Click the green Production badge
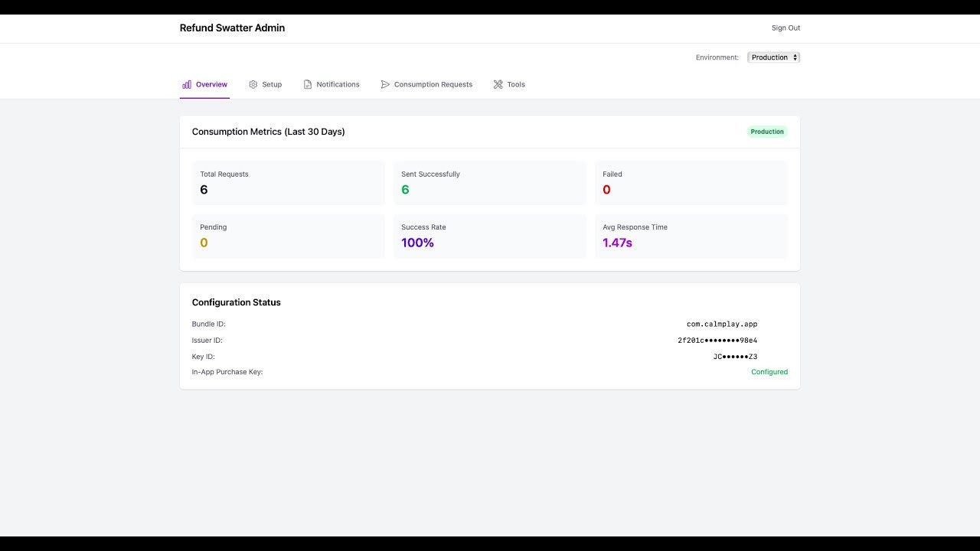980x551 pixels. pyautogui.click(x=767, y=132)
